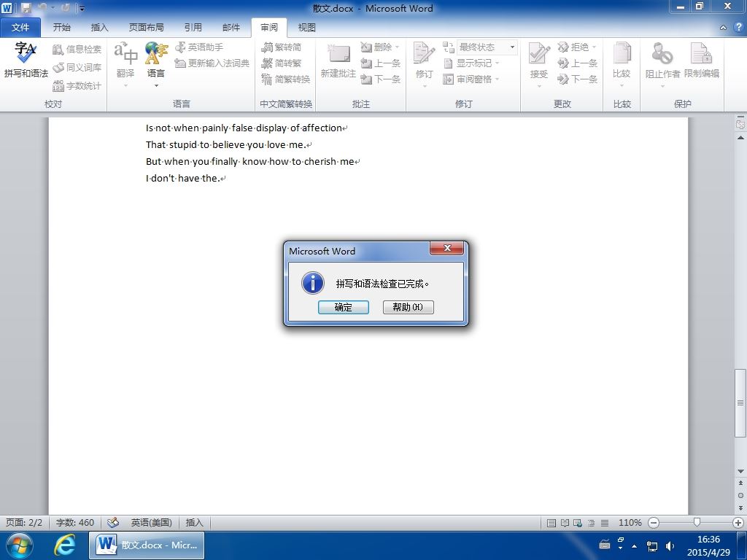Open 同义词库 thesaurus
This screenshot has width=747, height=560.
click(77, 68)
